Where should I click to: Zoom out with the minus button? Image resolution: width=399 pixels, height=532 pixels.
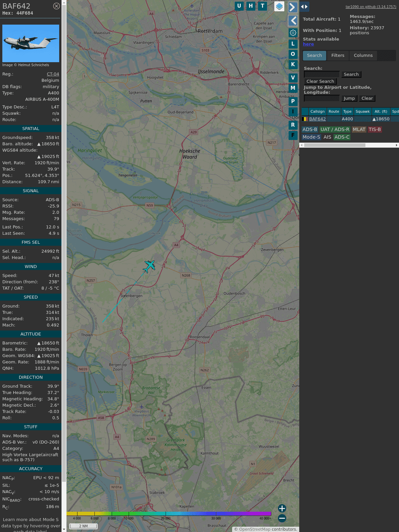(x=282, y=518)
